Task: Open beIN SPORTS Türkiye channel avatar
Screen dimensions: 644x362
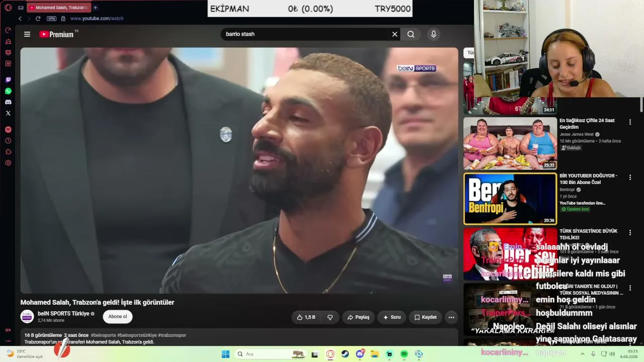Action: coord(27,317)
